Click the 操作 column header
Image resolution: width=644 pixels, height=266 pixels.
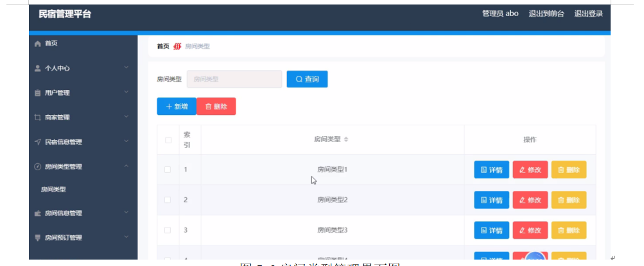tap(530, 140)
